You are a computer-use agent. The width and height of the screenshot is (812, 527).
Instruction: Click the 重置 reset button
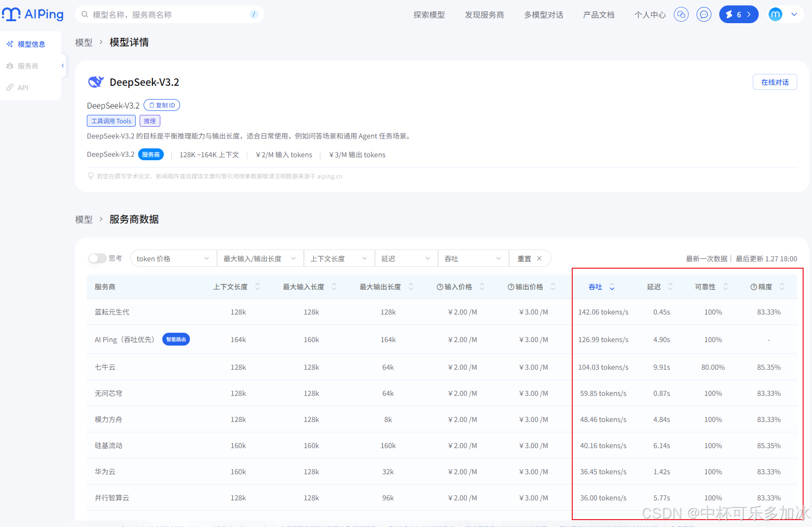pyautogui.click(x=530, y=258)
